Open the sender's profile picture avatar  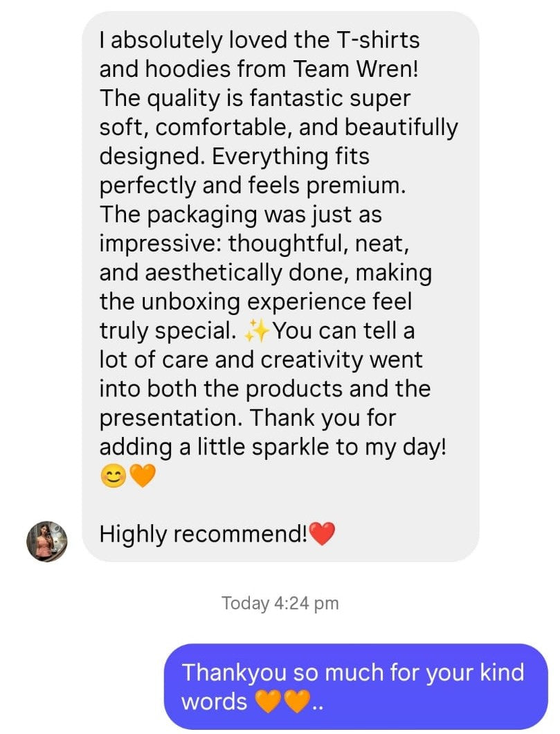[x=47, y=541]
